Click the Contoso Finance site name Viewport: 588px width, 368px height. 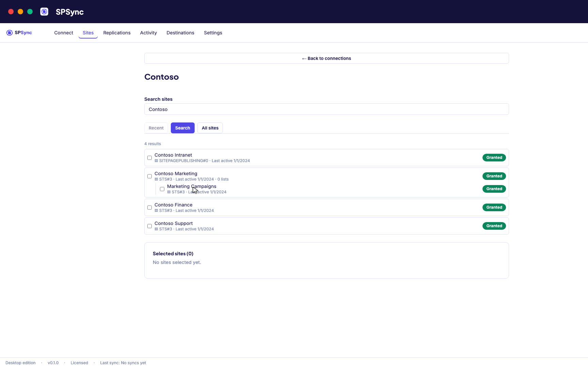pos(174,205)
